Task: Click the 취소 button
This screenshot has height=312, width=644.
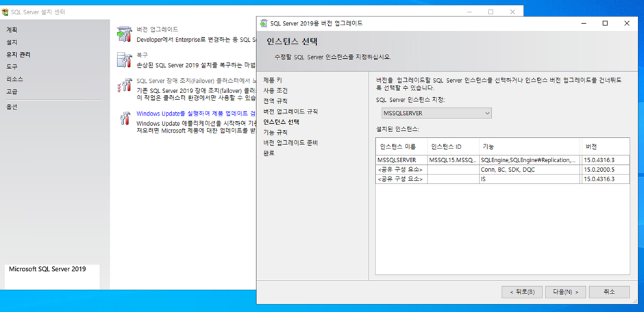Action: [609, 292]
